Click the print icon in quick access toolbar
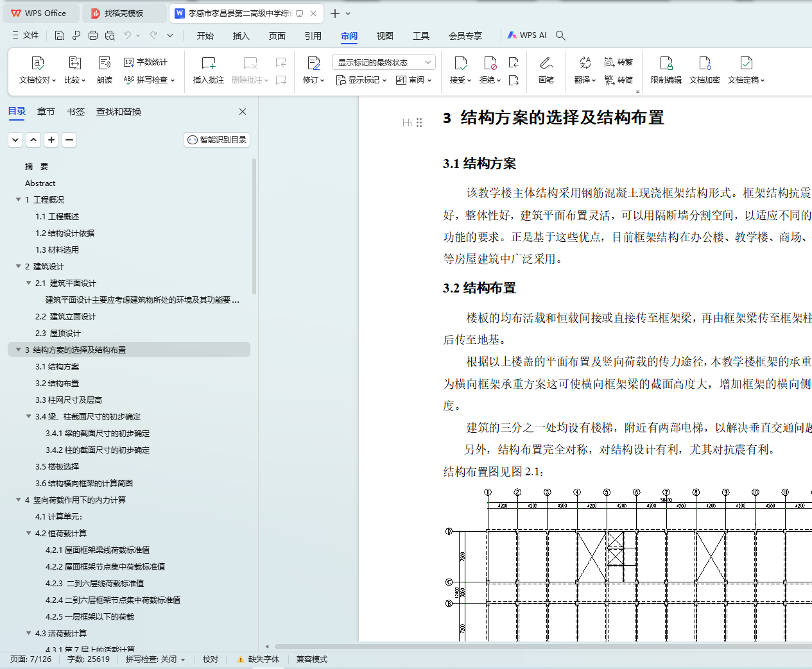 coord(93,35)
